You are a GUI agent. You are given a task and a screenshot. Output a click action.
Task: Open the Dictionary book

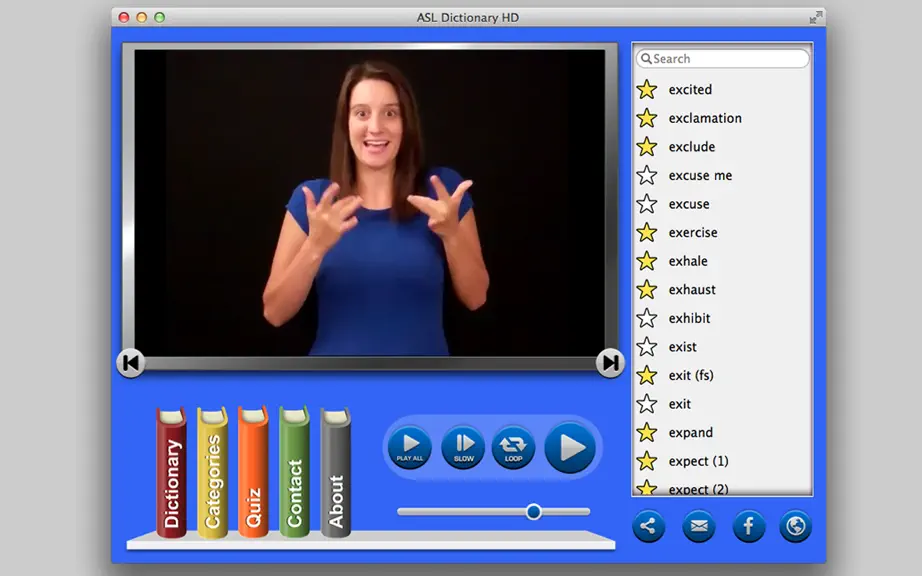tap(171, 473)
